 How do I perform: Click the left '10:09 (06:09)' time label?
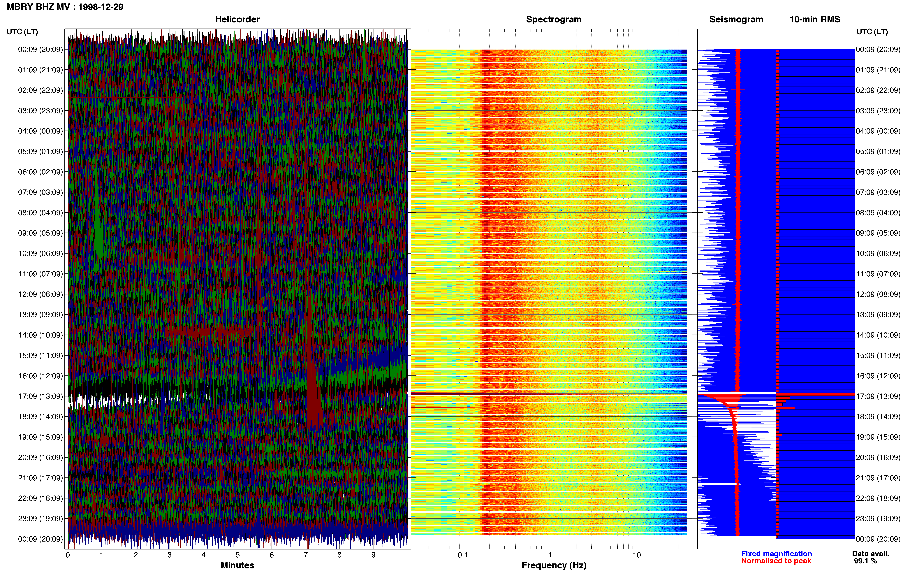41,253
